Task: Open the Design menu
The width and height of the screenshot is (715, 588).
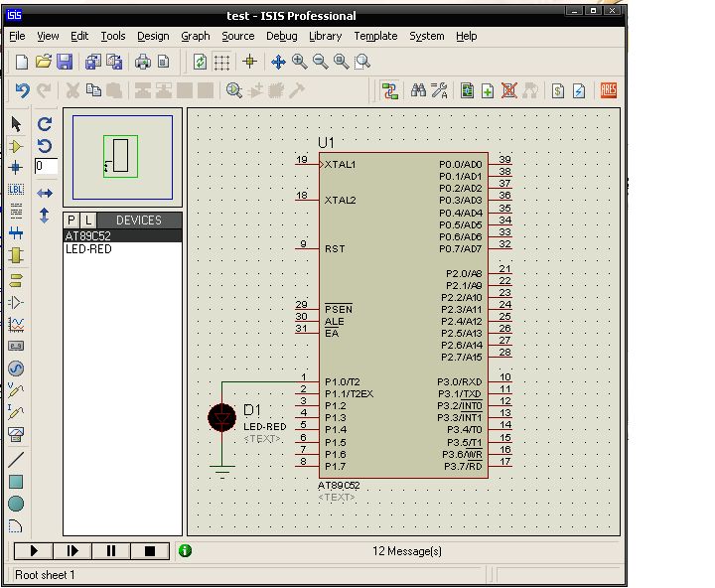Action: coord(153,36)
